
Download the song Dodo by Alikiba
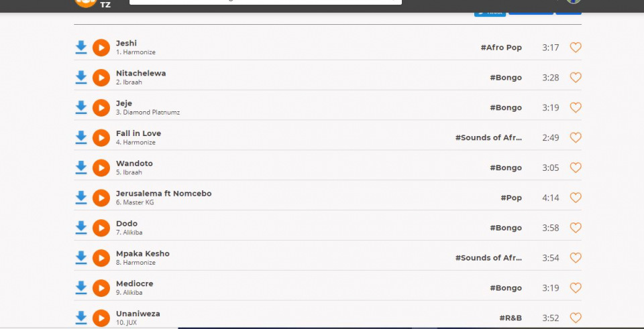coord(81,228)
